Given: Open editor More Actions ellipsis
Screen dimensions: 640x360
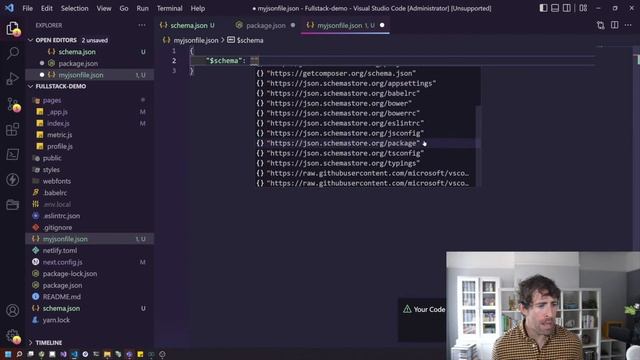Looking at the screenshot, I should pyautogui.click(x=628, y=25).
